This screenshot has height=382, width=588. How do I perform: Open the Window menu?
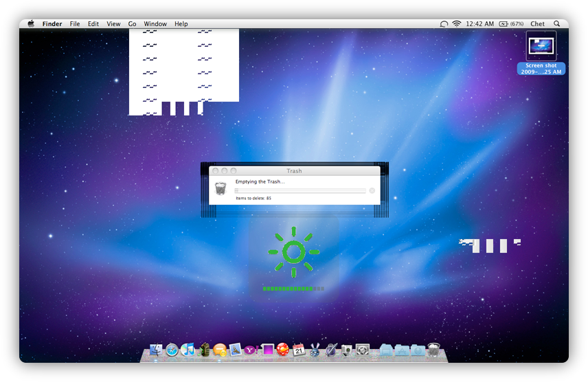tap(155, 23)
